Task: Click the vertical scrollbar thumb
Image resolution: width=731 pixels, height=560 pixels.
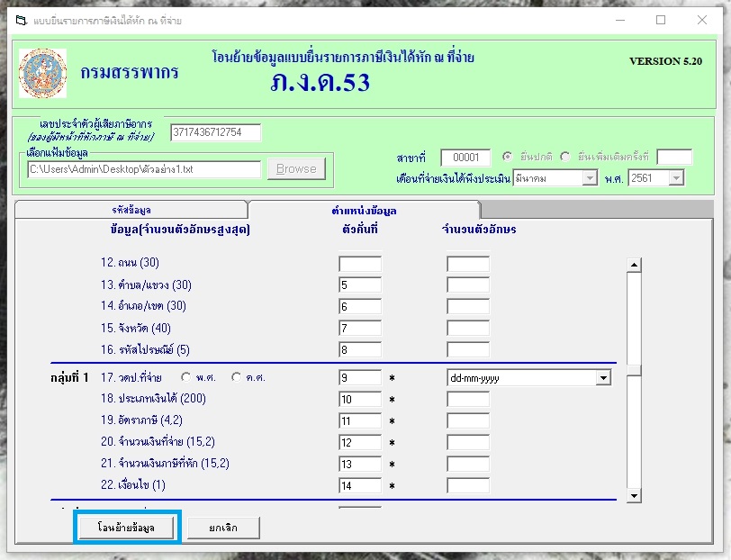Action: point(634,371)
